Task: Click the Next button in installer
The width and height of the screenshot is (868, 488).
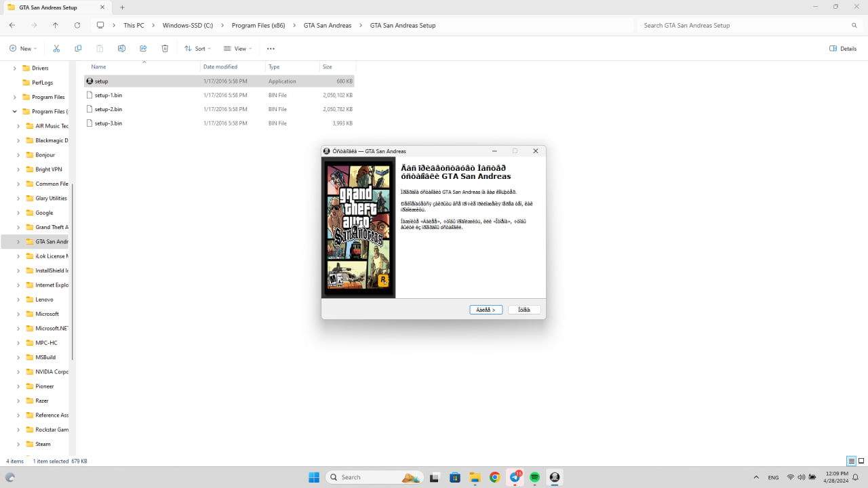Action: (486, 310)
